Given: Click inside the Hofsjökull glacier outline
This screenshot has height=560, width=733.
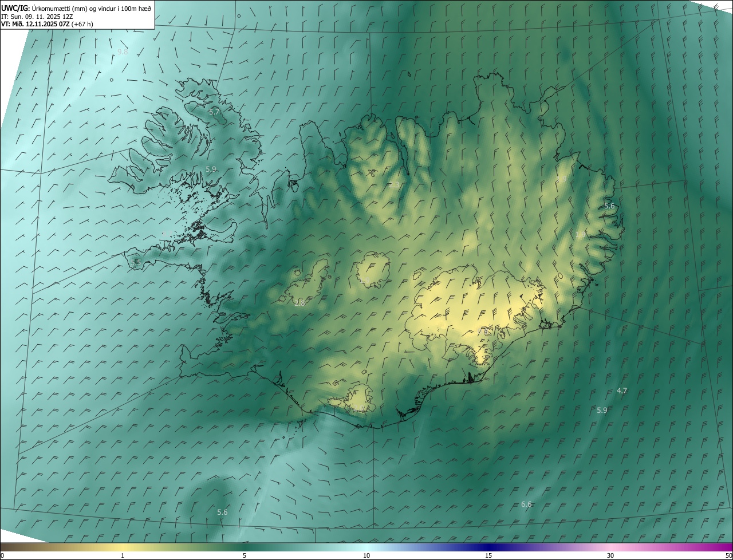Looking at the screenshot, I should tap(372, 269).
